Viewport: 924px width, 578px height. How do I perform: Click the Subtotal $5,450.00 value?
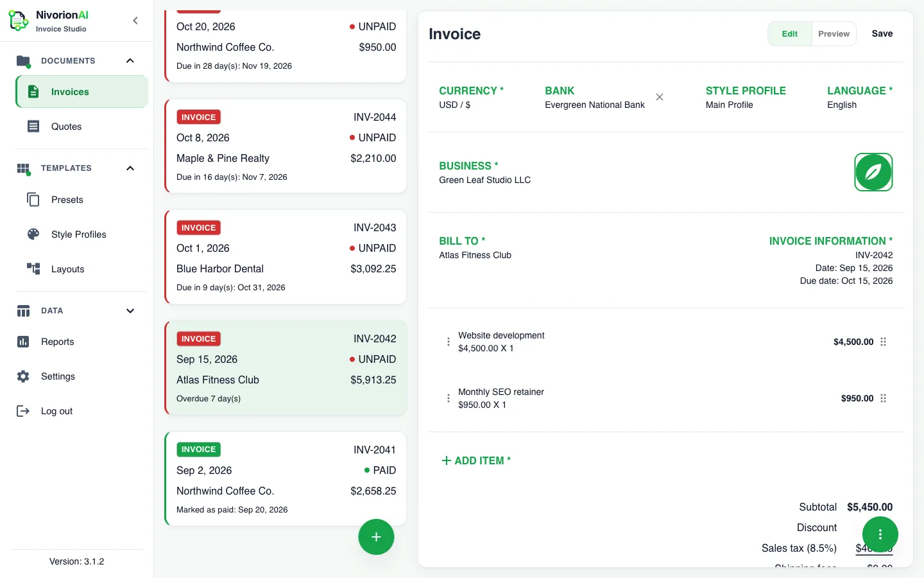870,507
